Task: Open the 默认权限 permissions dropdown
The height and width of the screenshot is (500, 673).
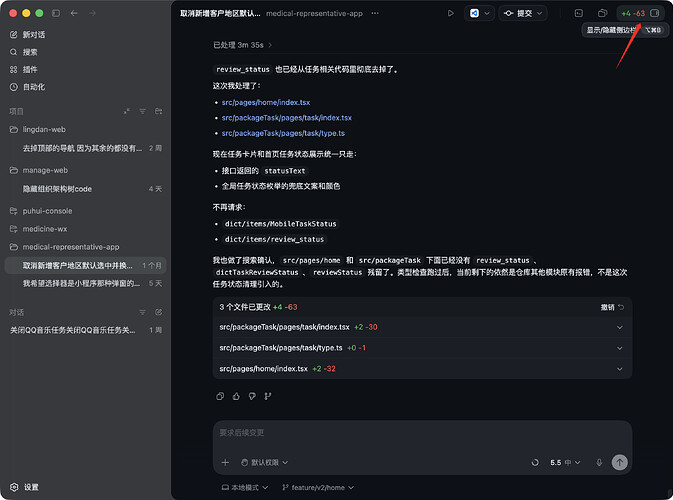Action: click(x=264, y=462)
